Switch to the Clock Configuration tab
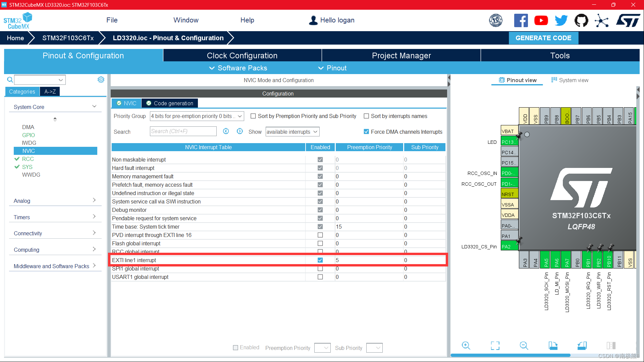The width and height of the screenshot is (644, 362). click(x=242, y=56)
